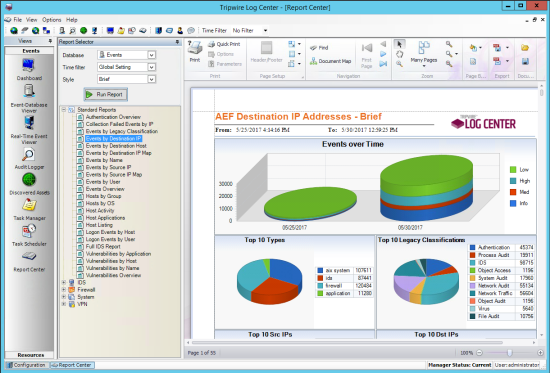This screenshot has height=373, width=550.
Task: Open the Real-Time Event Viewer
Action: pyautogui.click(x=29, y=123)
